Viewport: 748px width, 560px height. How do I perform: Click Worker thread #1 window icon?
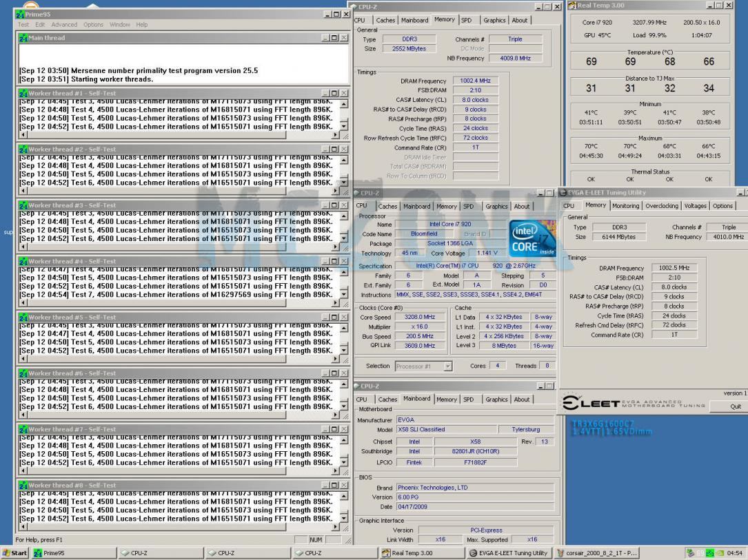coord(23,94)
